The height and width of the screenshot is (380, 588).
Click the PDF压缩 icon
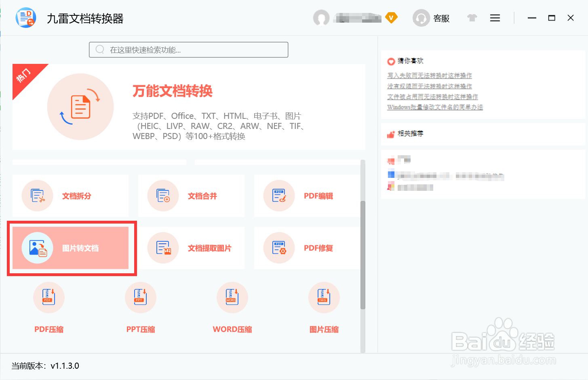click(49, 298)
